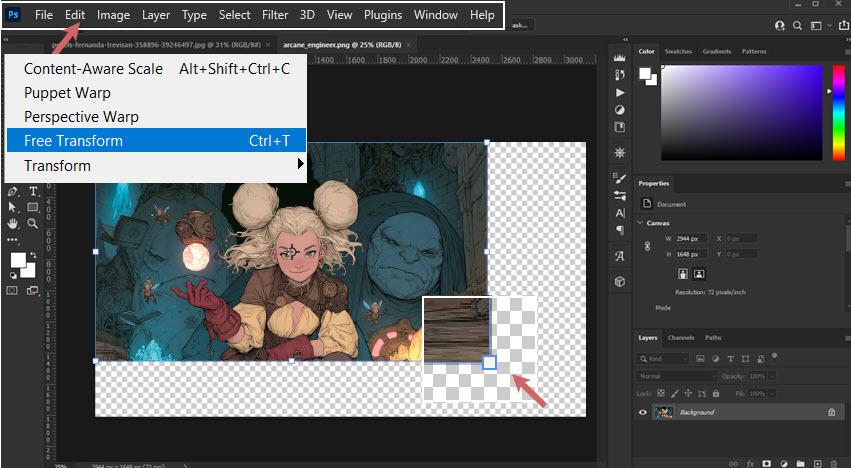Image resolution: width=851 pixels, height=468 pixels.
Task: Choose Content-Aware Scale menu entry
Action: pos(156,69)
